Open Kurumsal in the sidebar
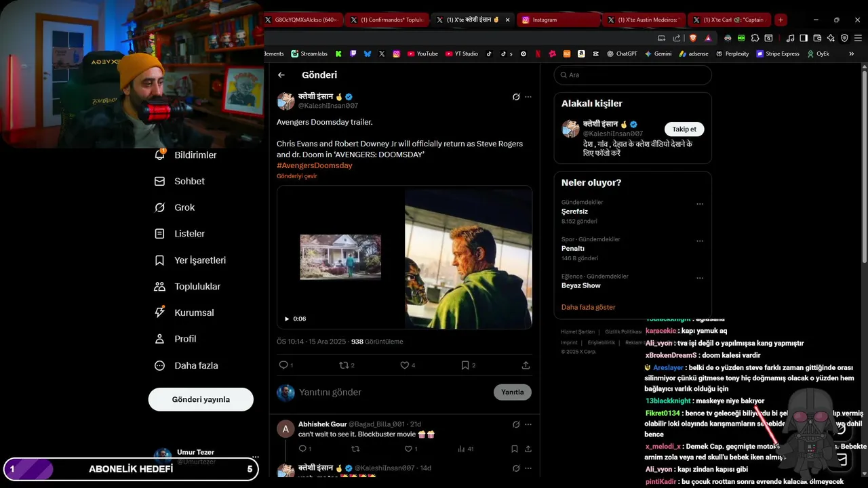This screenshot has height=488, width=868. coord(184,312)
